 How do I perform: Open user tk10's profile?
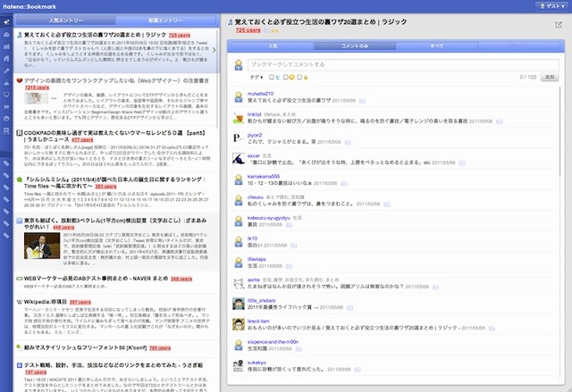tap(252, 238)
